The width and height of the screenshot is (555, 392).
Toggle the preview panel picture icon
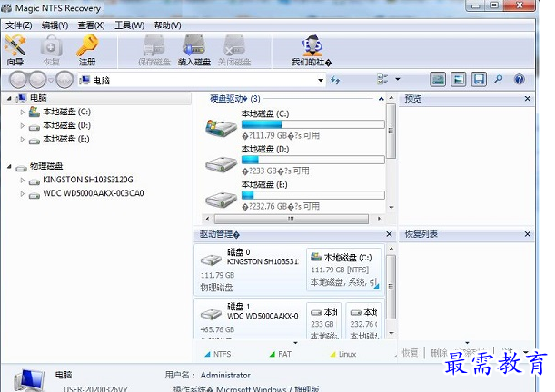click(438, 80)
